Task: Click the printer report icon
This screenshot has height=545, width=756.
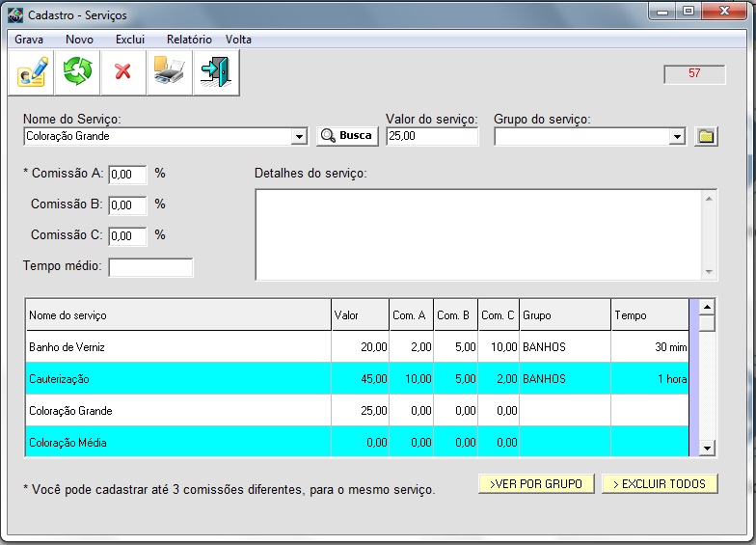Action: point(170,73)
